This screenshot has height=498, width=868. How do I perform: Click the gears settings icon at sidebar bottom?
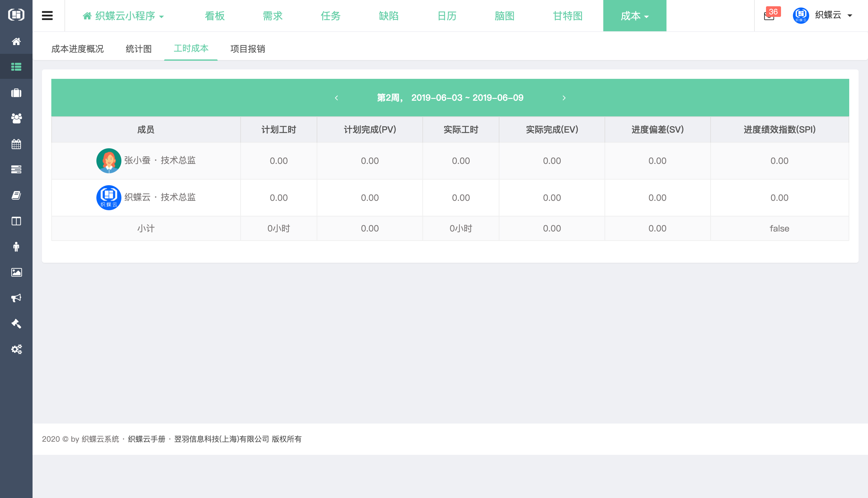pos(16,349)
